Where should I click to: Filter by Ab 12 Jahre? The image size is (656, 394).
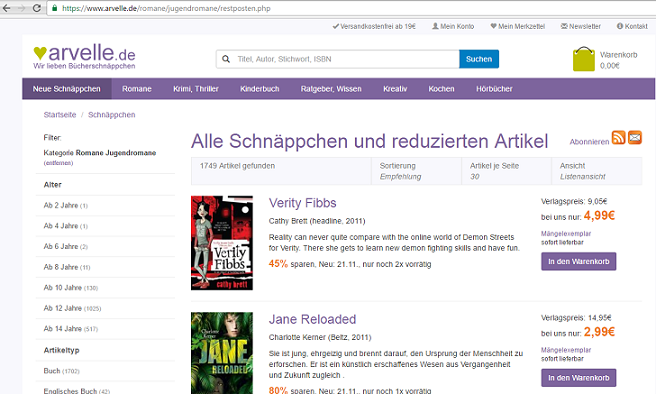72,308
